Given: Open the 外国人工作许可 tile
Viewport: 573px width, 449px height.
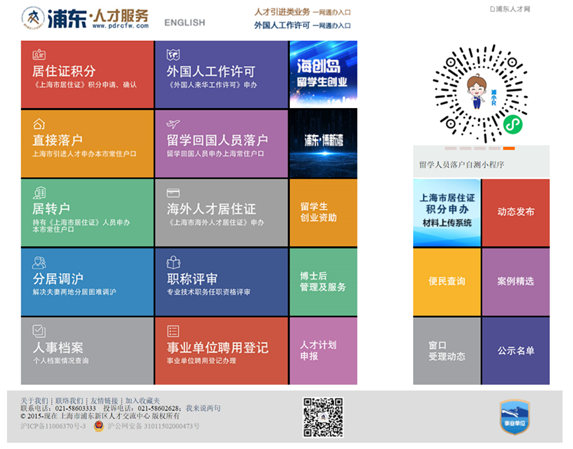Looking at the screenshot, I should 221,75.
